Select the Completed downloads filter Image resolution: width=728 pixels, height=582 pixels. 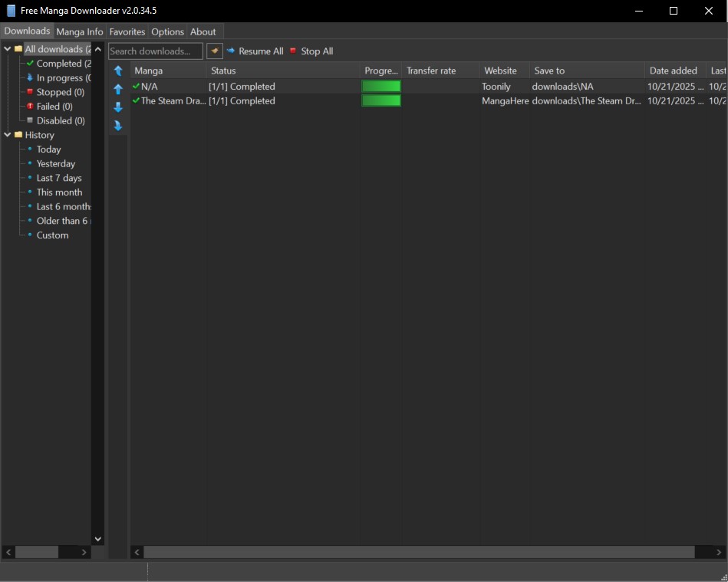[63, 64]
